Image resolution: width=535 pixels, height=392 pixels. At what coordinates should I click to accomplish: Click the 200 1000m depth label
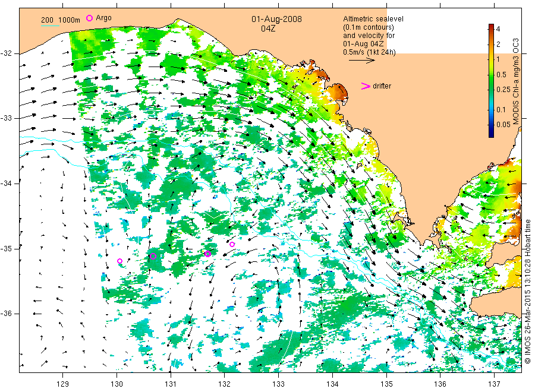click(61, 20)
